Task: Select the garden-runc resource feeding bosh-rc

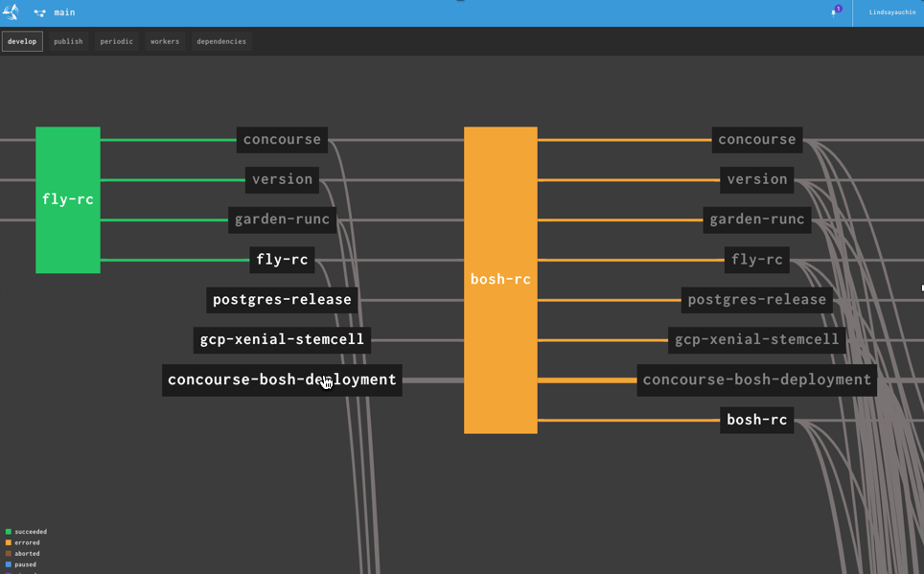Action: [x=757, y=219]
